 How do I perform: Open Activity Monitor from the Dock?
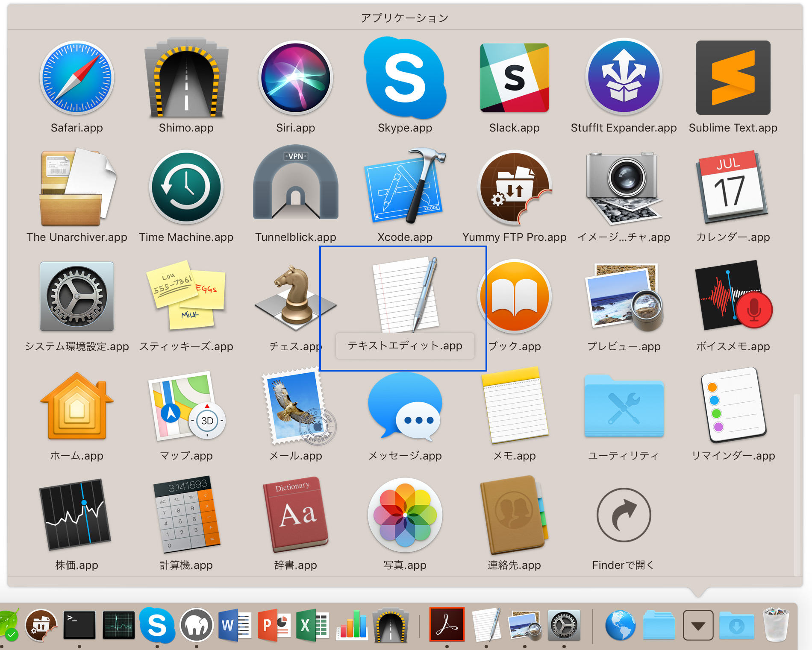tap(118, 625)
